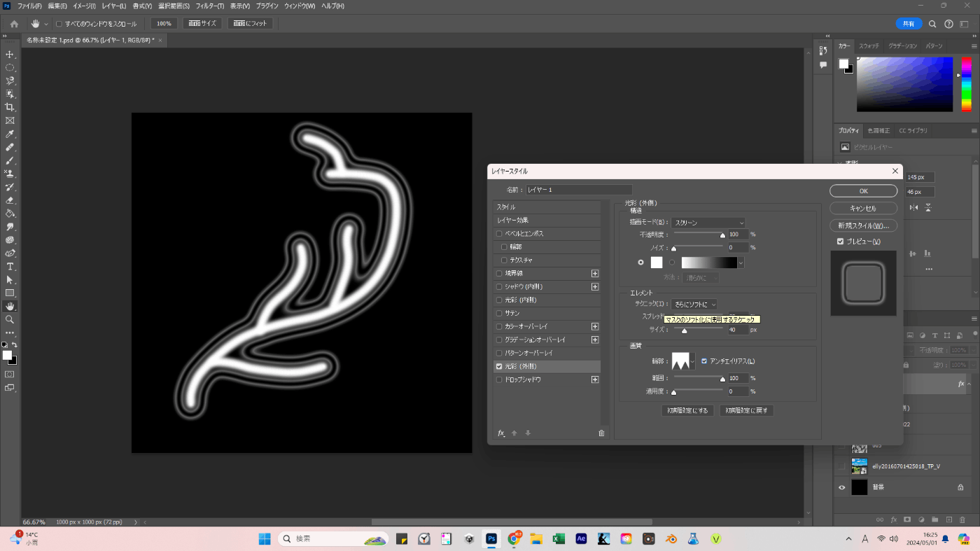This screenshot has width=980, height=551.
Task: Add another Color Overlay (カラーオーバーレイ) with plus
Action: coord(595,326)
